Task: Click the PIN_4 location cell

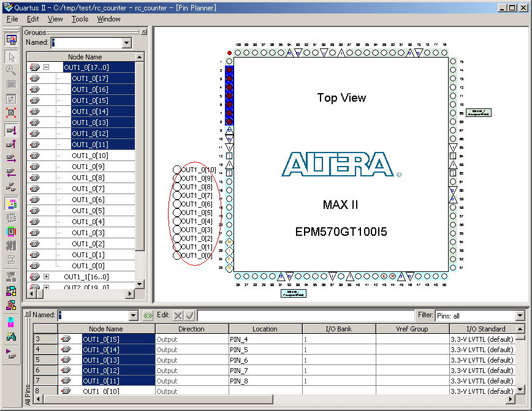Action: pyautogui.click(x=265, y=339)
